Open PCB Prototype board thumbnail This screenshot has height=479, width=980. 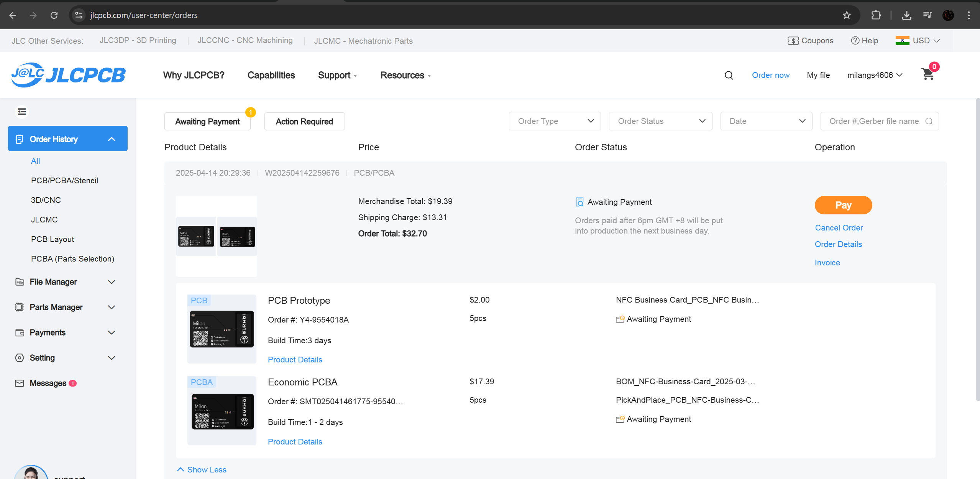[222, 329]
